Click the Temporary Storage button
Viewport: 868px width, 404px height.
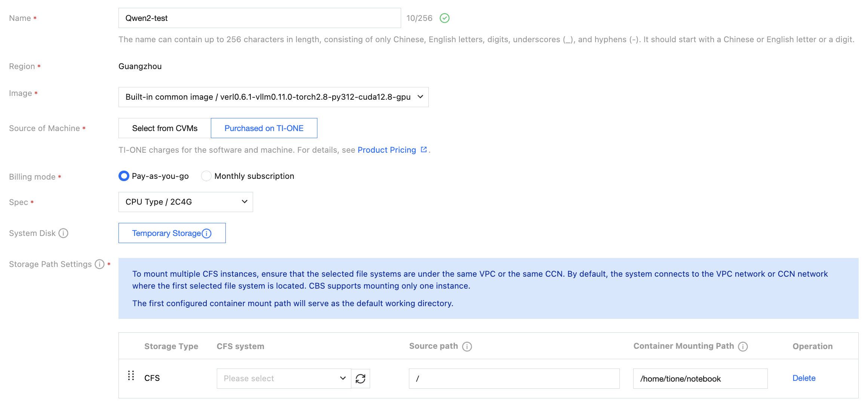point(172,233)
